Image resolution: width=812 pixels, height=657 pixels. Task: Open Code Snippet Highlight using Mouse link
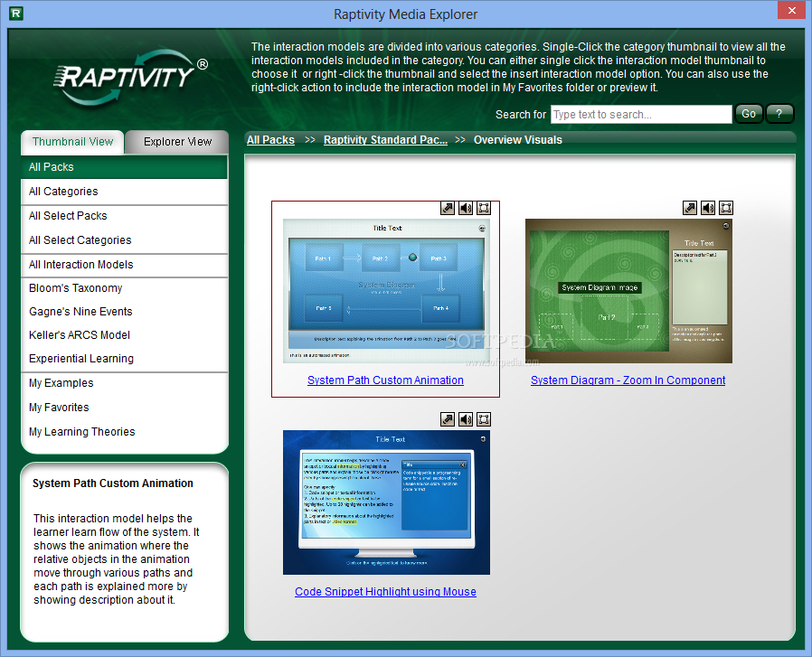click(385, 592)
